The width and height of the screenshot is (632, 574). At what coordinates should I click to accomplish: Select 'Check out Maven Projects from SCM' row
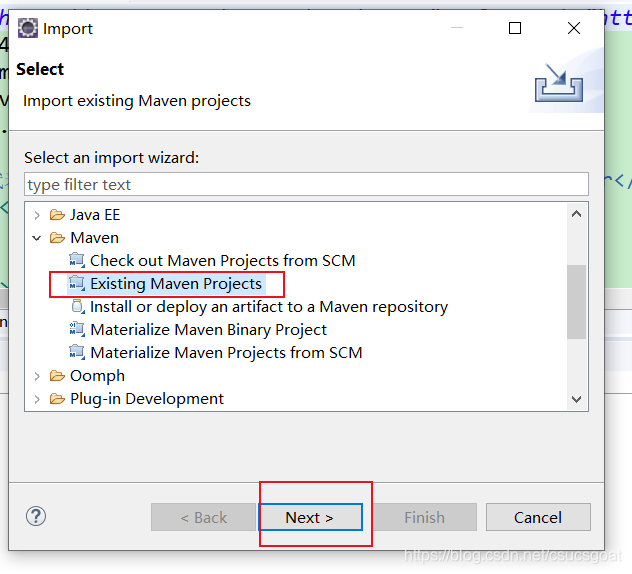click(x=222, y=261)
